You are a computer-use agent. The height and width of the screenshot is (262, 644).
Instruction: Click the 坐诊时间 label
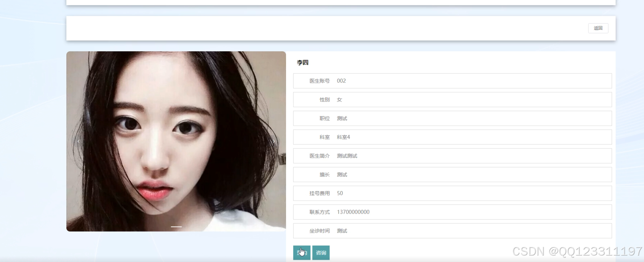320,231
